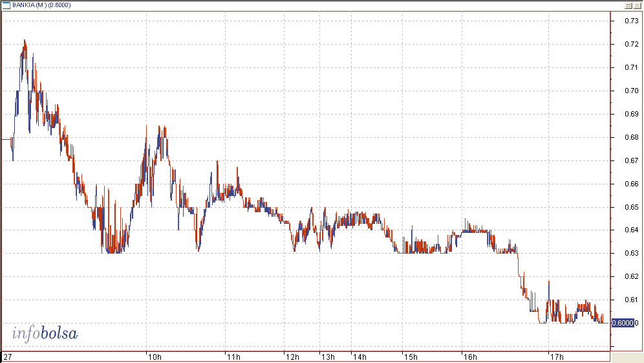This screenshot has height=363, width=644.
Task: Click the 0.69 price axis label
Action: click(631, 114)
